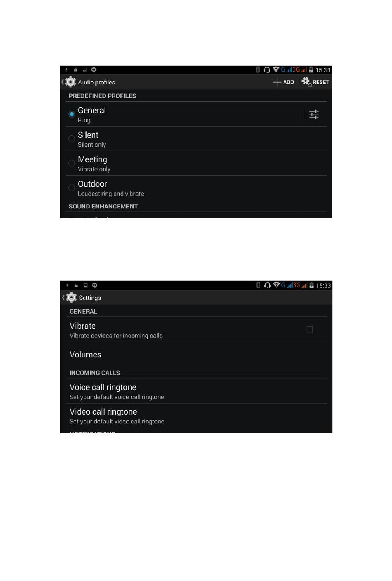
Task: Select the Silent profile radio button
Action: point(71,139)
